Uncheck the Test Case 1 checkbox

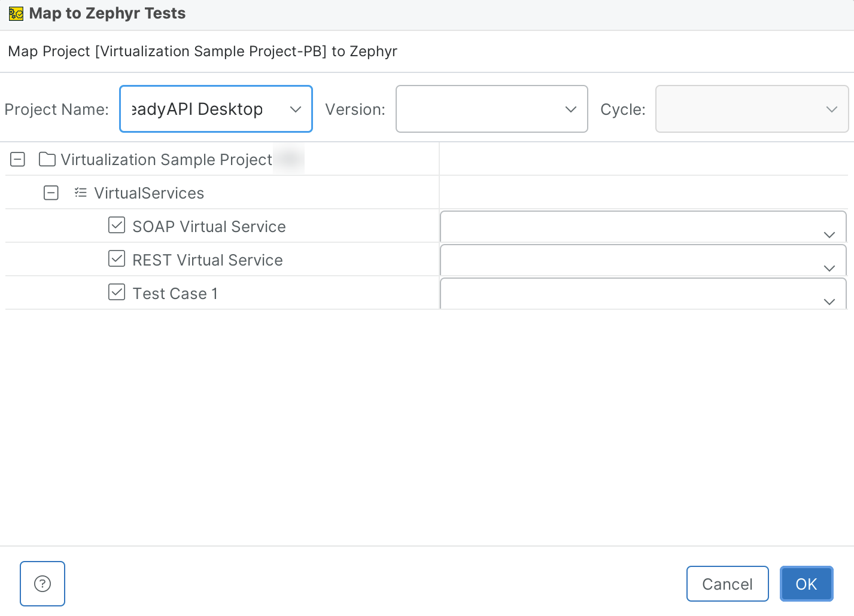(117, 292)
